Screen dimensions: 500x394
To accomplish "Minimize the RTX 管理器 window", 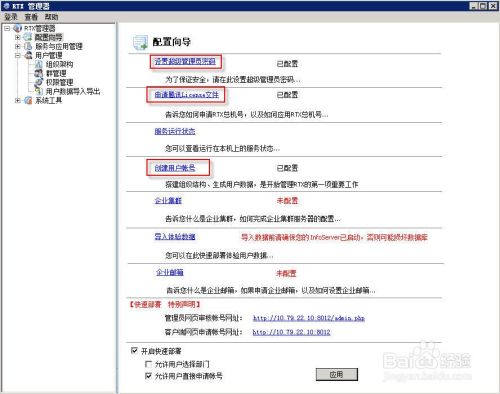I will [x=474, y=6].
